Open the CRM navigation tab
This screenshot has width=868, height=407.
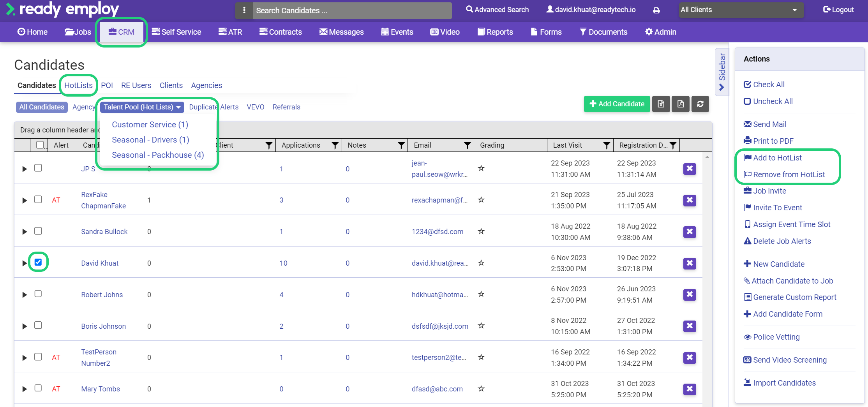(122, 32)
